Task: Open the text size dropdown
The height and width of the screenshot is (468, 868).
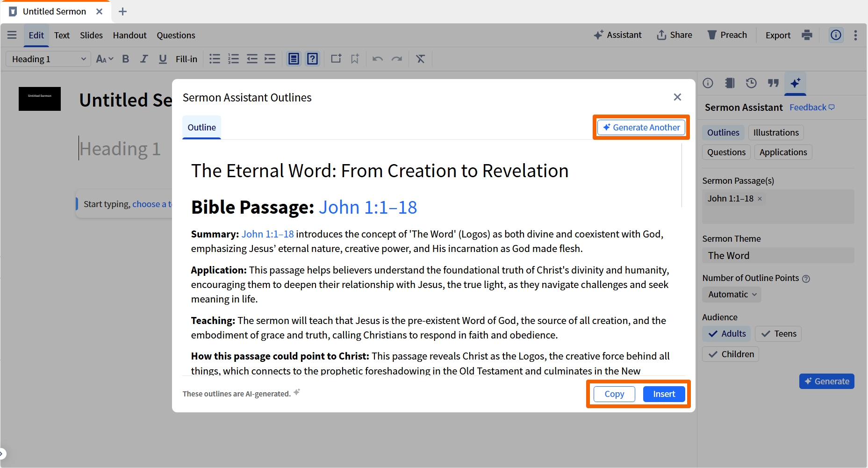Action: (105, 59)
